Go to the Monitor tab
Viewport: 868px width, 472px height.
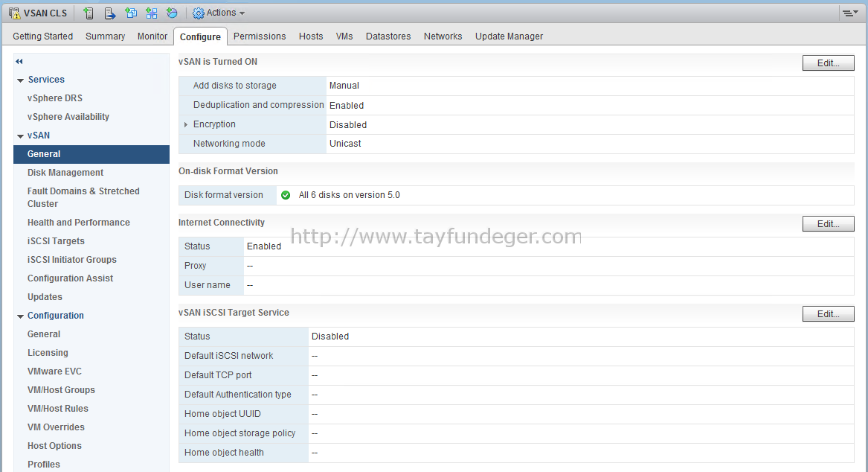(x=152, y=36)
